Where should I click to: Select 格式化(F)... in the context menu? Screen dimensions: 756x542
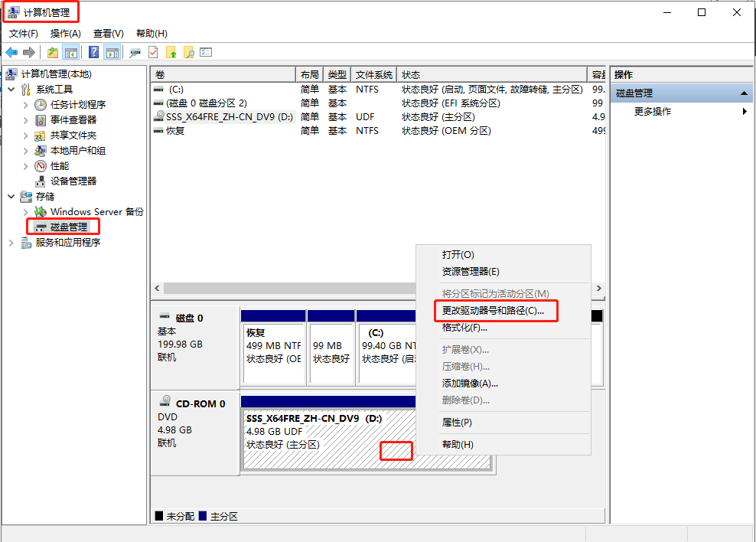point(464,328)
